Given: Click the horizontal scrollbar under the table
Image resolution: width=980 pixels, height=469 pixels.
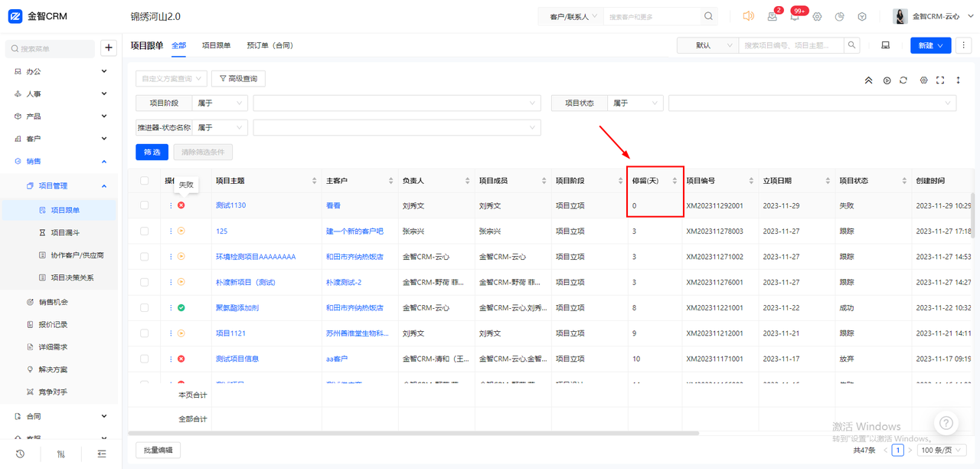Looking at the screenshot, I should [x=413, y=433].
